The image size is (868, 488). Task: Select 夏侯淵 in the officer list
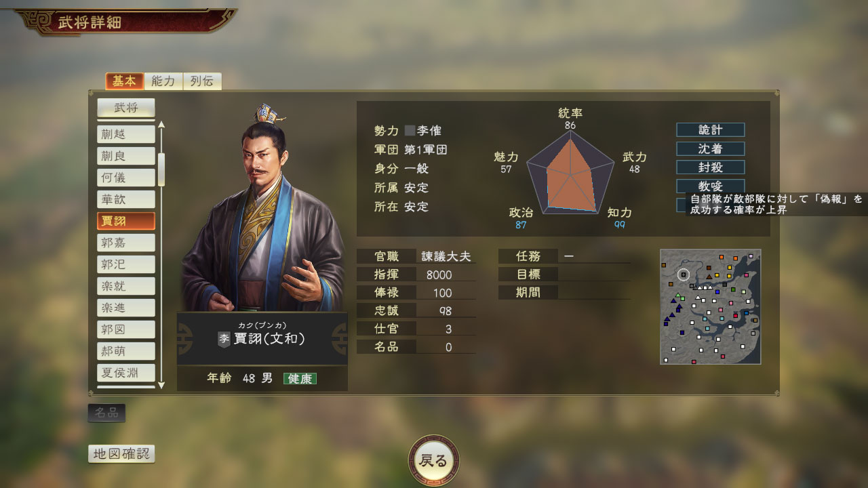pos(126,372)
